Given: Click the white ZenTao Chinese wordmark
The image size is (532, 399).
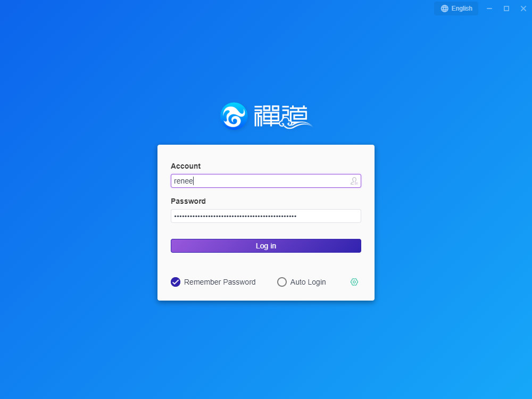Looking at the screenshot, I should pos(282,117).
